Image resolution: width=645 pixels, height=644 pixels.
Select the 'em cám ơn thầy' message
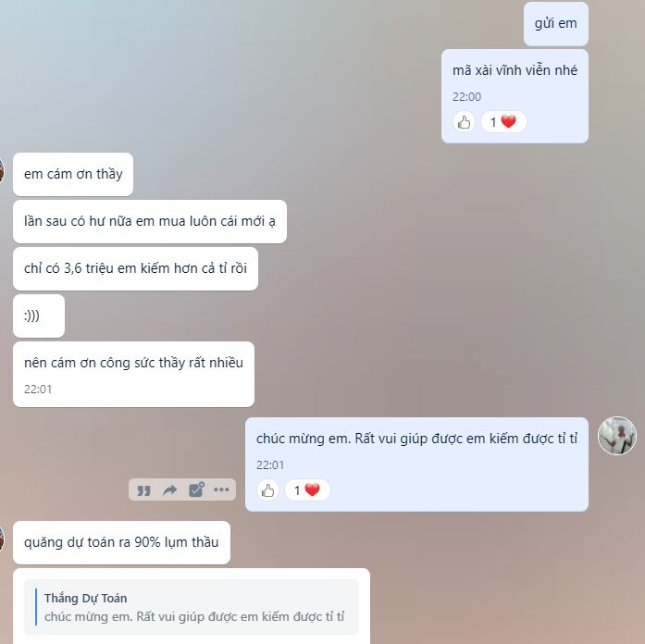[x=73, y=174]
